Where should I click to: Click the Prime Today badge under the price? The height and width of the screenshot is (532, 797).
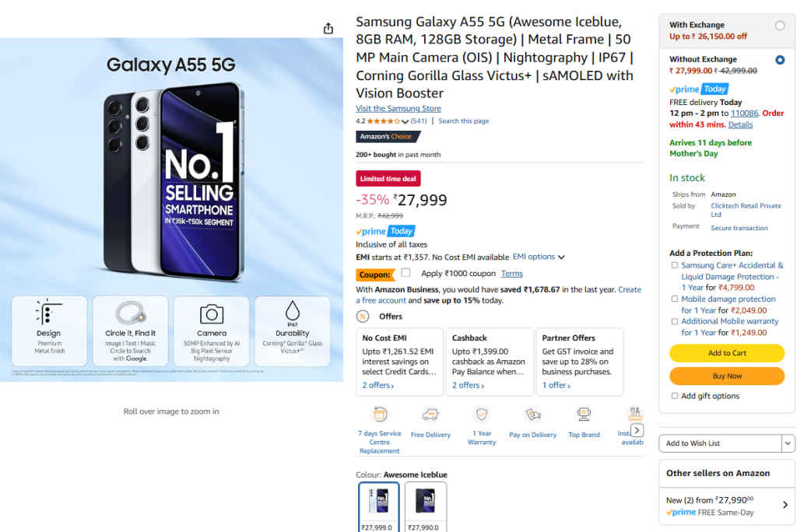pyautogui.click(x=384, y=231)
